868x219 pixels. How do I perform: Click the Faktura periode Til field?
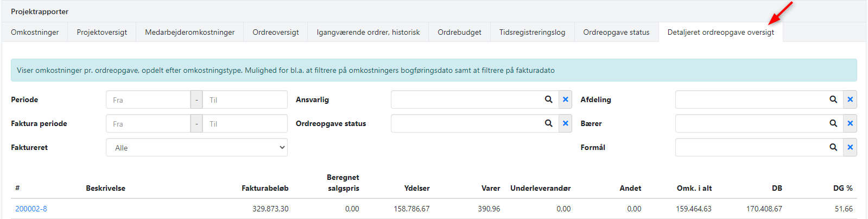245,124
